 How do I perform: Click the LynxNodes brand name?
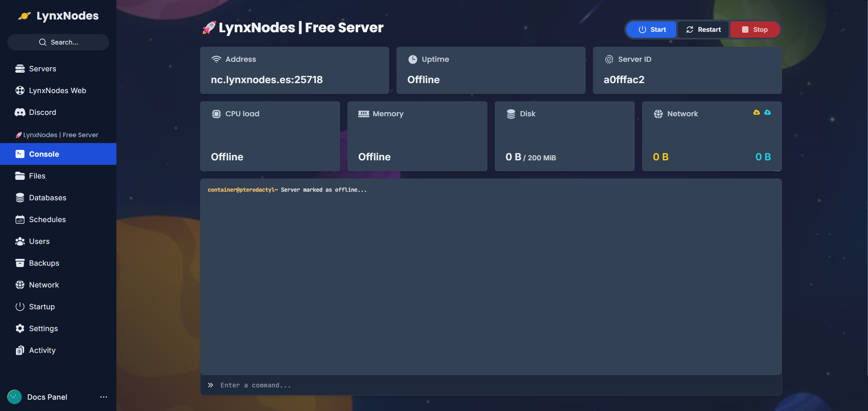pyautogui.click(x=68, y=16)
